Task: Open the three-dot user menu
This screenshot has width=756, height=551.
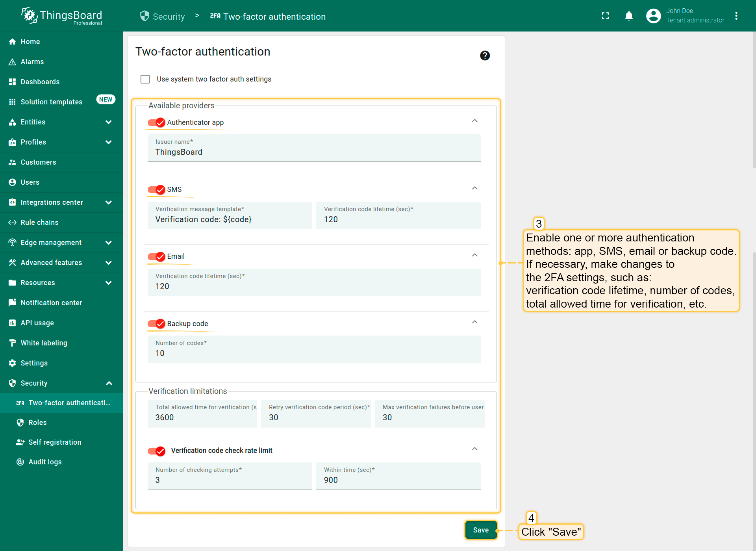Action: pyautogui.click(x=736, y=16)
